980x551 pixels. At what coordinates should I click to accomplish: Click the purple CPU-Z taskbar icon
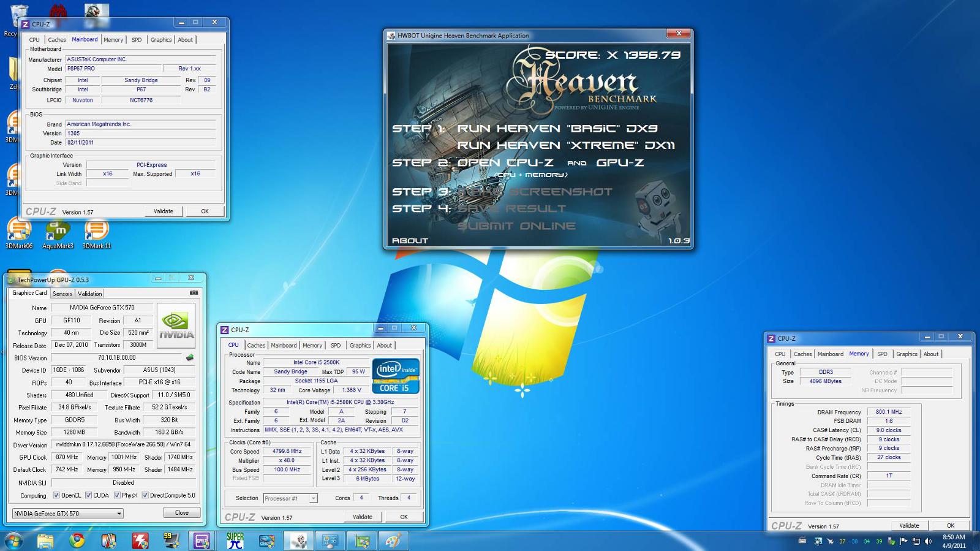[202, 541]
